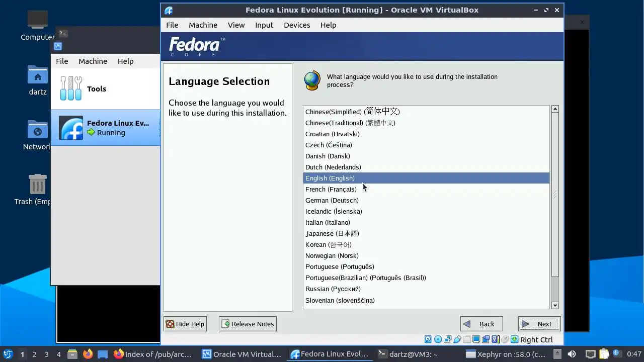Open the Help menu of VM window
Viewport: 644px width, 362px height.
coord(328,25)
